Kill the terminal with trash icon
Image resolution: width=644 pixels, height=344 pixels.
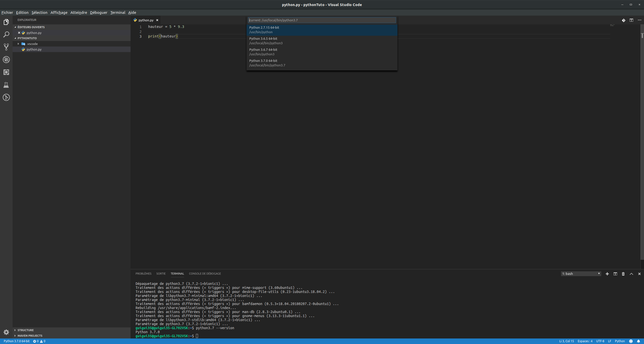[623, 274]
